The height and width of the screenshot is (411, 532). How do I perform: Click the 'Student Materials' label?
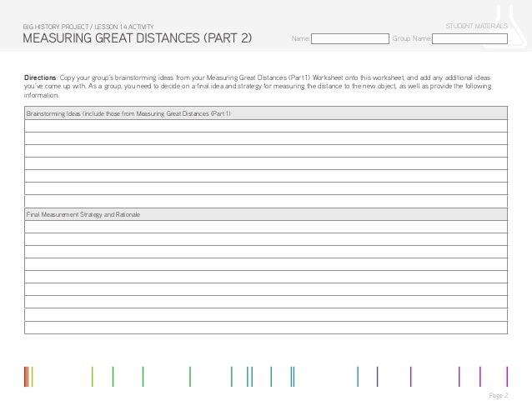(476, 26)
